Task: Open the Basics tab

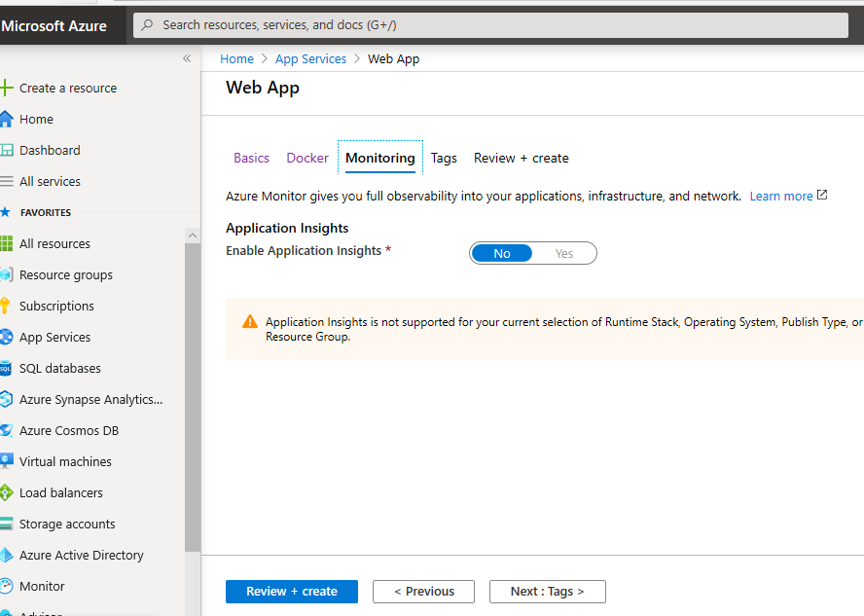Action: (x=251, y=158)
